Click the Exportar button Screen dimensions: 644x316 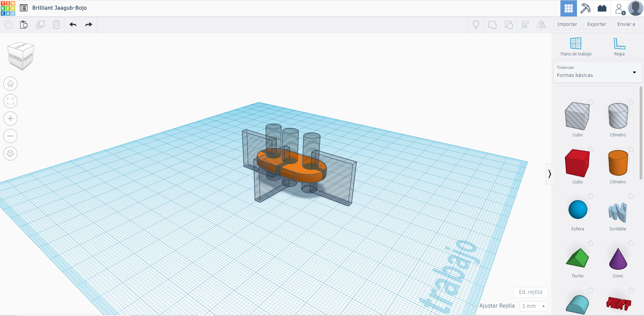[x=597, y=25]
